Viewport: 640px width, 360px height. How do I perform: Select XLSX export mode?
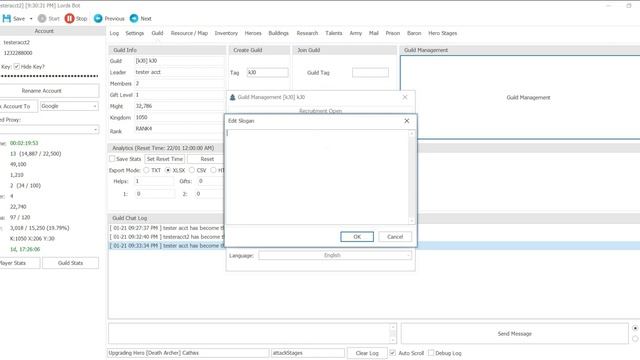point(168,170)
